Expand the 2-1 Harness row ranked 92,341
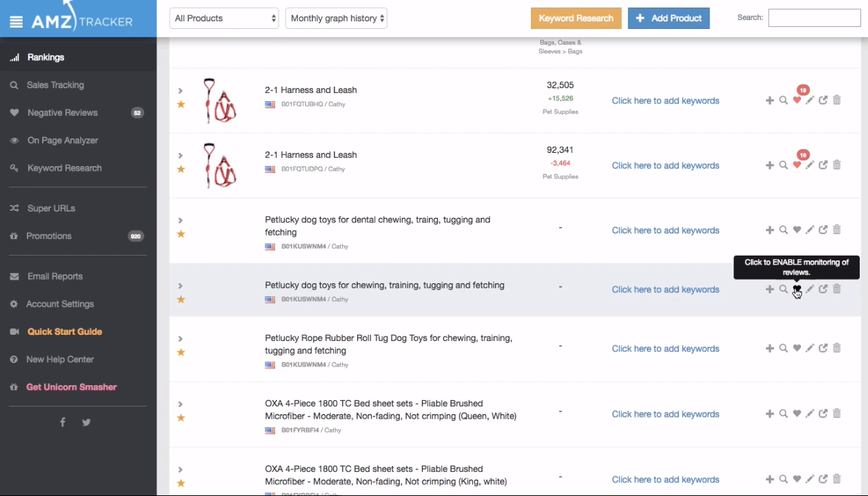Viewport: 868px width, 496px height. [181, 155]
